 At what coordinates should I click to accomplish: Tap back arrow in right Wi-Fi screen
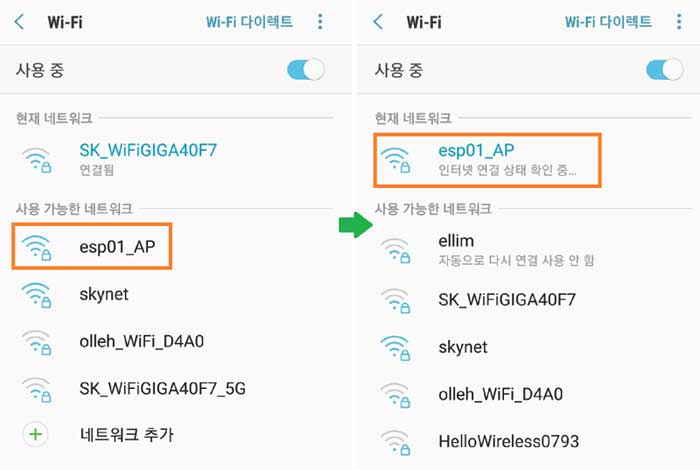point(378,21)
